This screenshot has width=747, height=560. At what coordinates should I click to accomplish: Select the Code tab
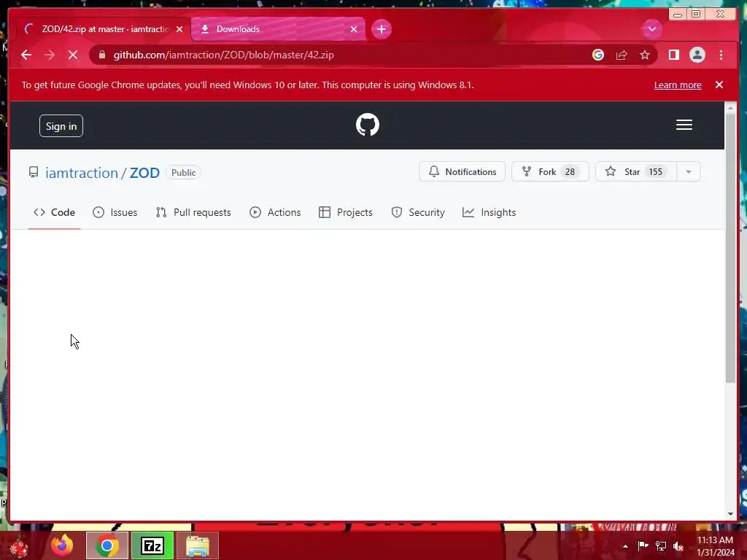[54, 212]
